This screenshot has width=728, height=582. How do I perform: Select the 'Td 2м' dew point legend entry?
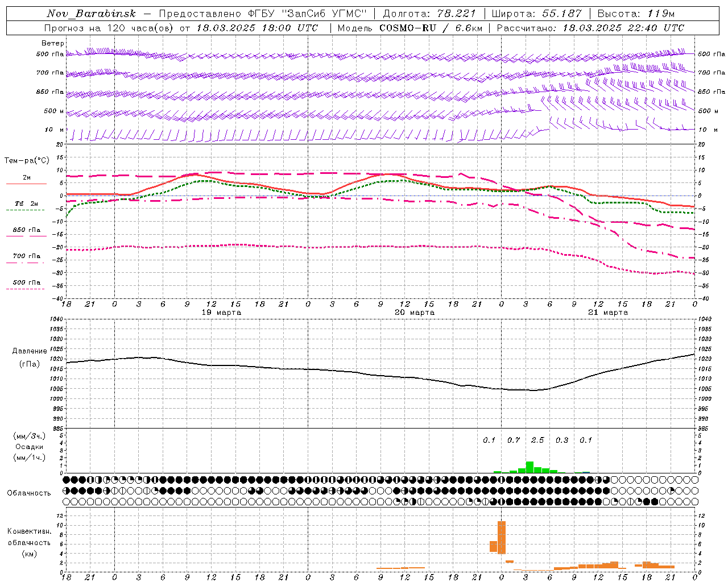coord(27,203)
